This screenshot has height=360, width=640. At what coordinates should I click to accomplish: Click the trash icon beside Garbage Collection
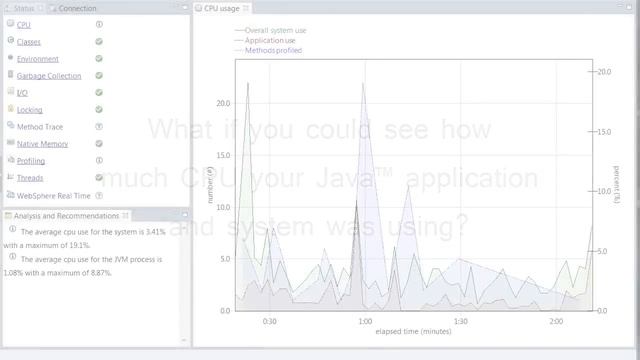click(11, 75)
